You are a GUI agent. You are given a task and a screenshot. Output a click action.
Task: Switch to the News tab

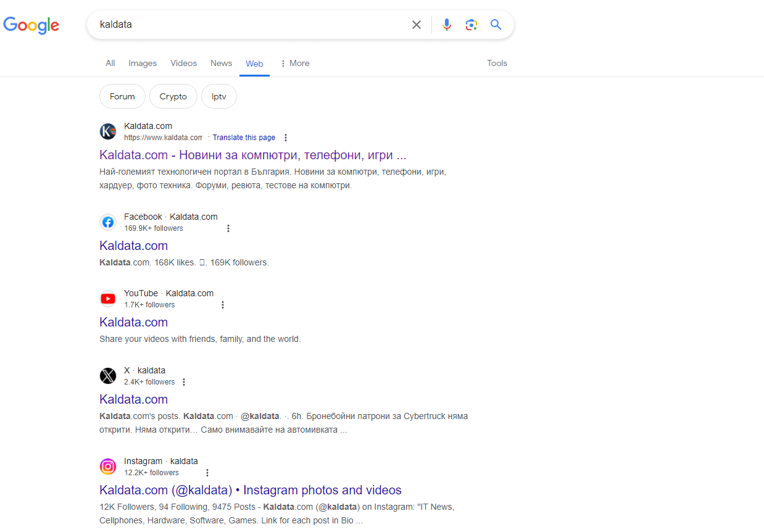[221, 63]
